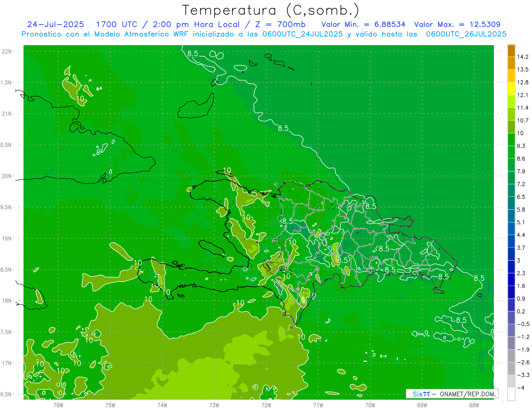The width and height of the screenshot is (532, 411).
Task: Click the colorbar label "-4"
Action: coord(521,388)
